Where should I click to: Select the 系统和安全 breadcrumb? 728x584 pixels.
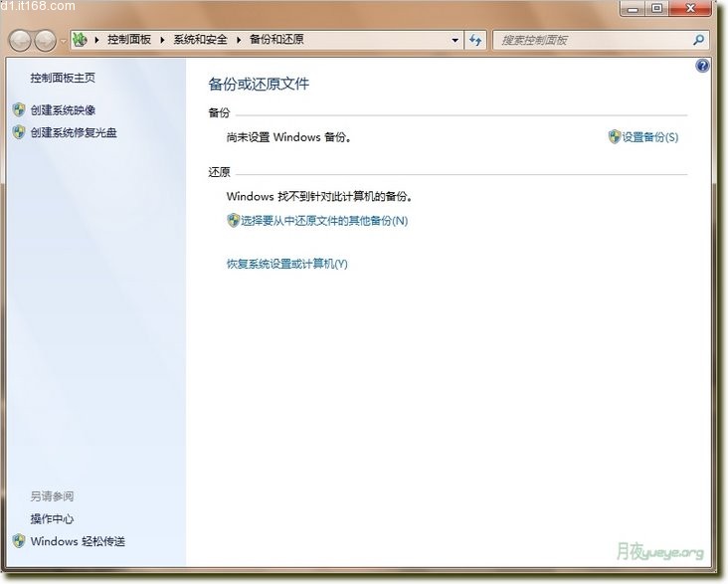coord(200,40)
